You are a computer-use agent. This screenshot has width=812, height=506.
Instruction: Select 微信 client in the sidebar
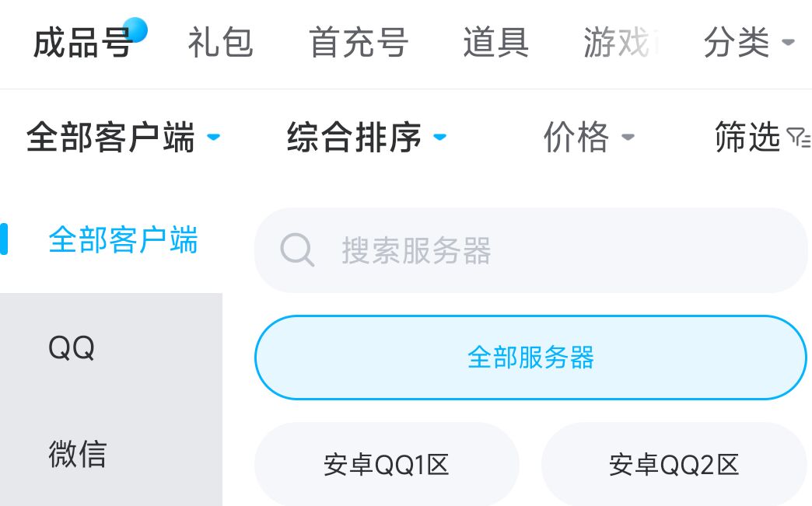click(77, 454)
